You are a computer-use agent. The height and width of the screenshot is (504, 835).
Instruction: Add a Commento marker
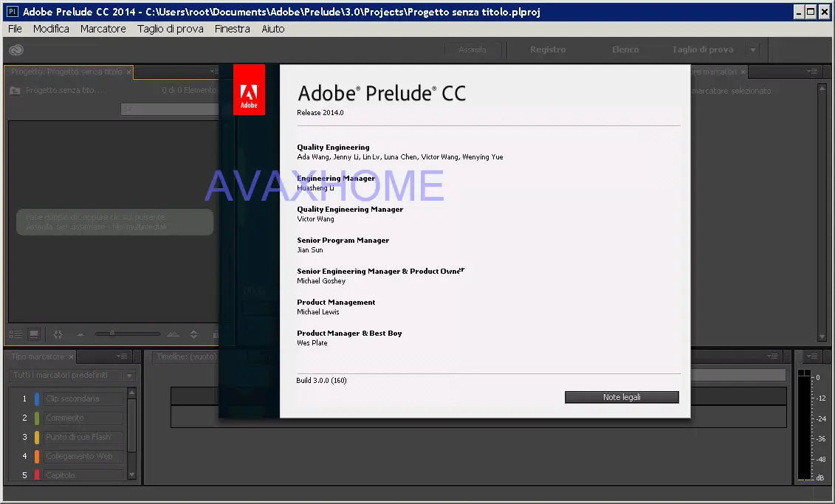coord(83,418)
